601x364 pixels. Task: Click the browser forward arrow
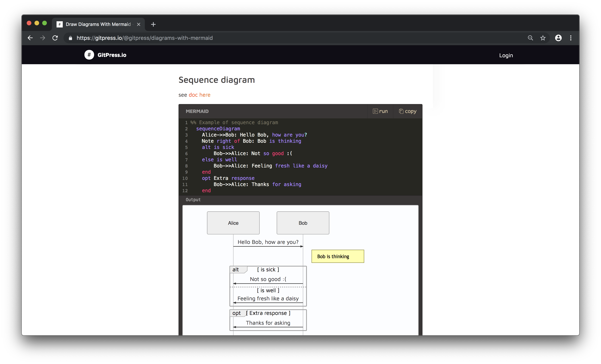pyautogui.click(x=43, y=38)
